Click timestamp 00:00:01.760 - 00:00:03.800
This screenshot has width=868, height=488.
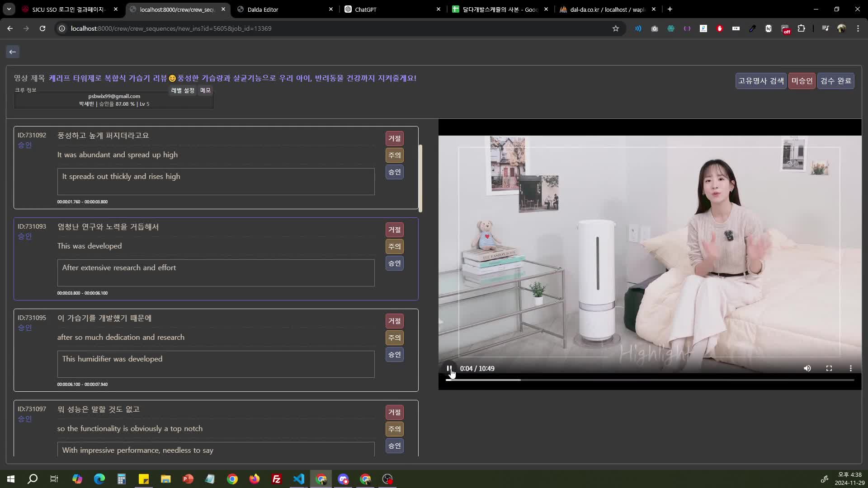click(82, 202)
